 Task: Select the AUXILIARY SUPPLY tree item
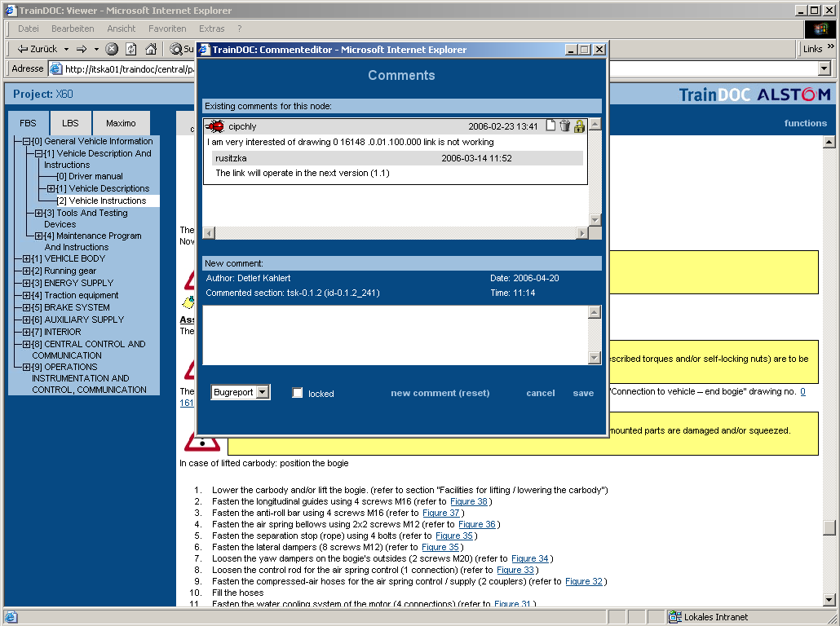click(x=77, y=320)
